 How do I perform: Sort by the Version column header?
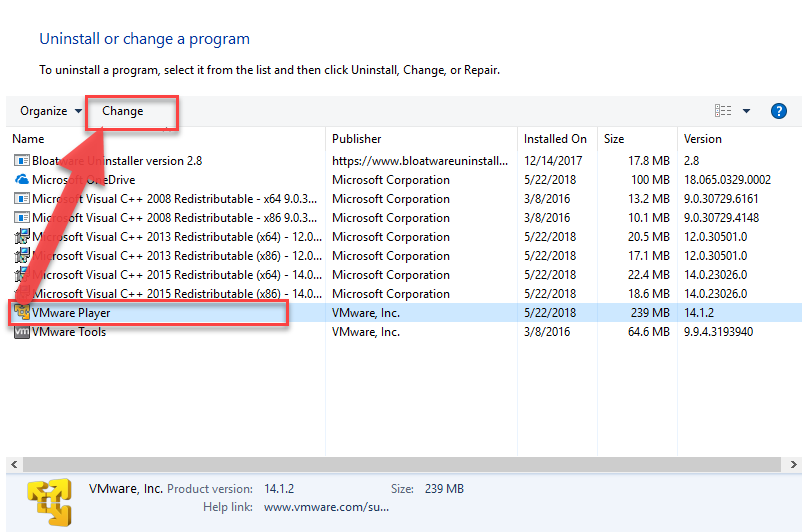tap(702, 139)
